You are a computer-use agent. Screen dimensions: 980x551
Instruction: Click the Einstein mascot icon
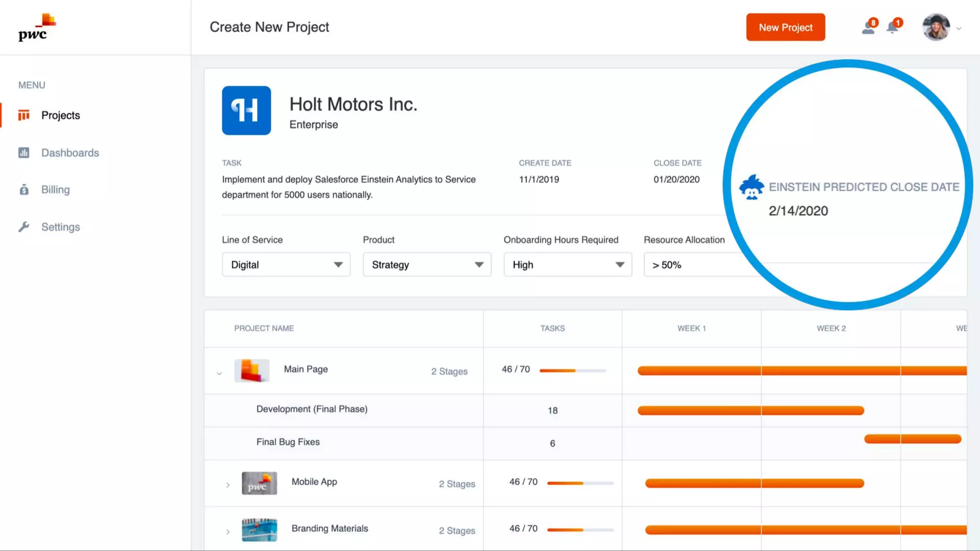pos(751,187)
